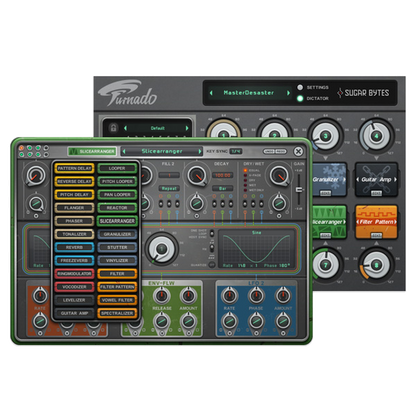This screenshot has height=416, width=416.
Task: Pick the Ringmodulator effect
Action: [x=74, y=274]
